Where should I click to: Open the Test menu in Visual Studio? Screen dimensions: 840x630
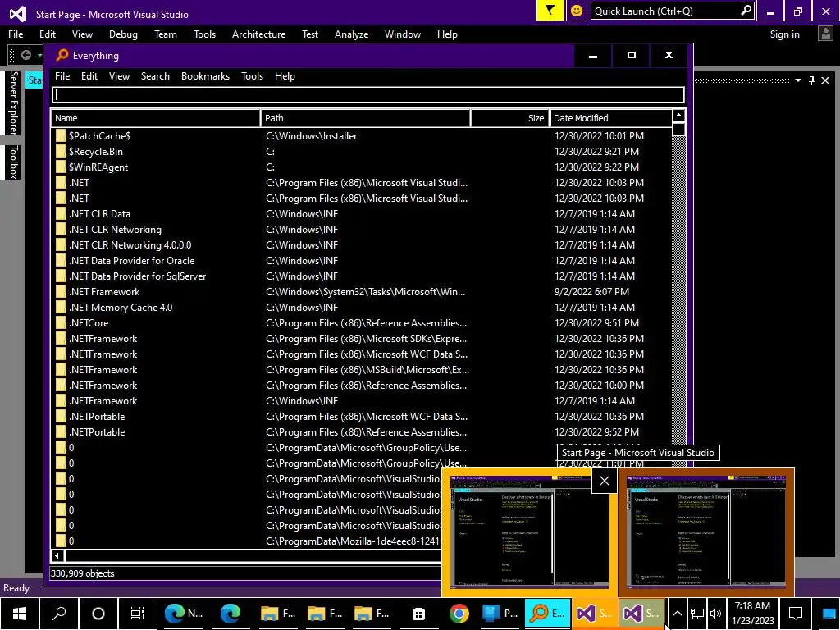(309, 34)
